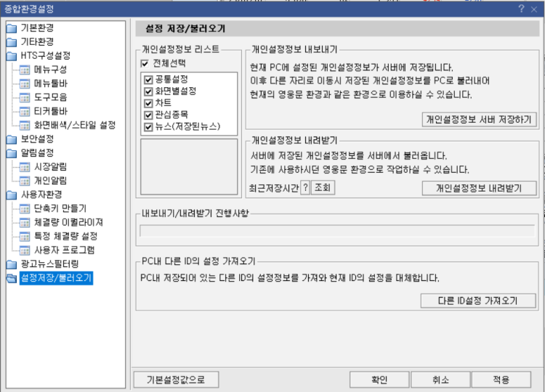Viewport: 545px width, 392px height.
Task: Select 보안설정 in the tree
Action: pyautogui.click(x=37, y=139)
